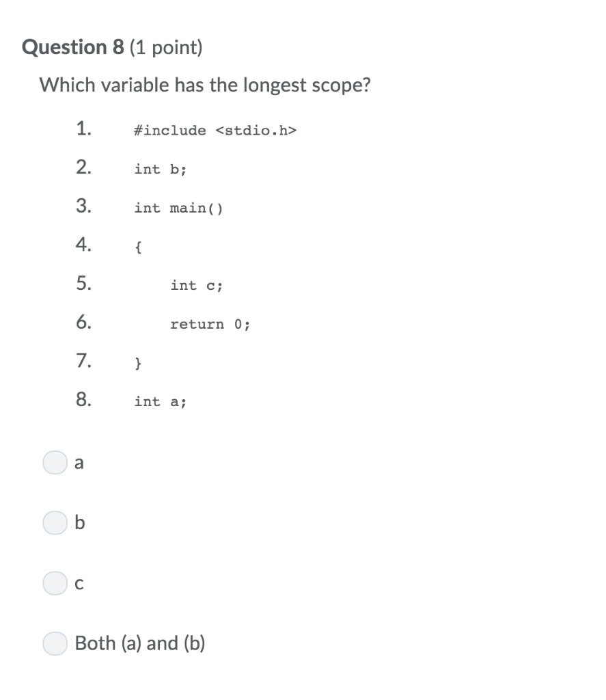Click code line 1 with #include stdio.h

[x=215, y=130]
